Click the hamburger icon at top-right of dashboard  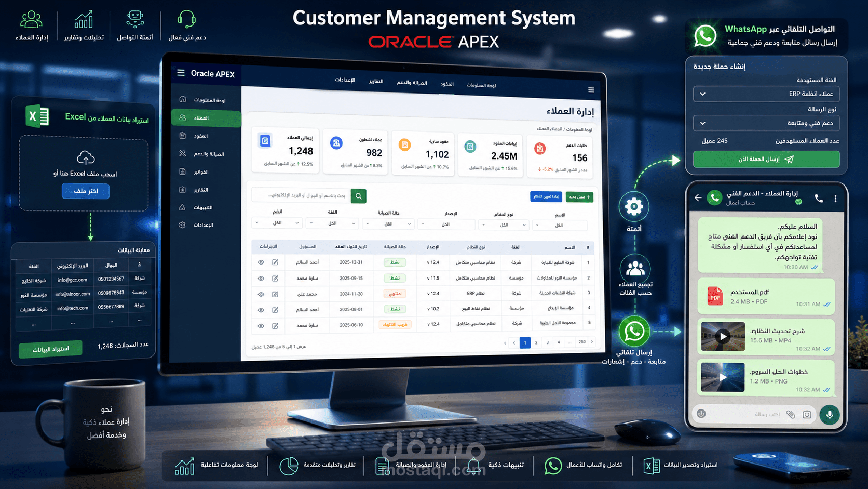(x=591, y=90)
